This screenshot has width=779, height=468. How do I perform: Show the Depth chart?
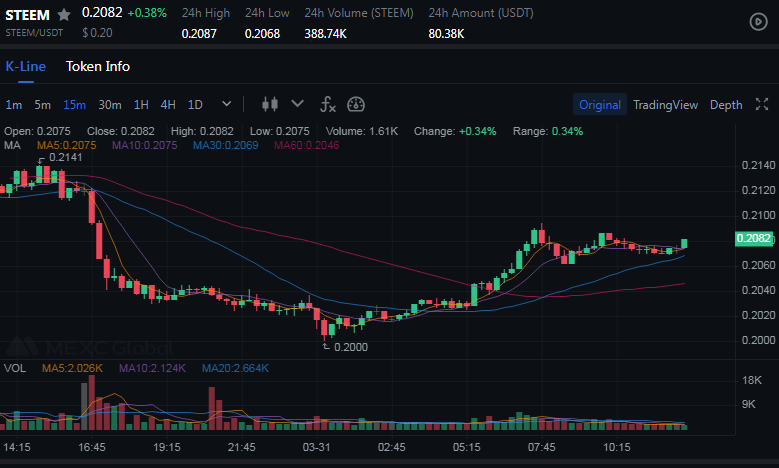[726, 105]
